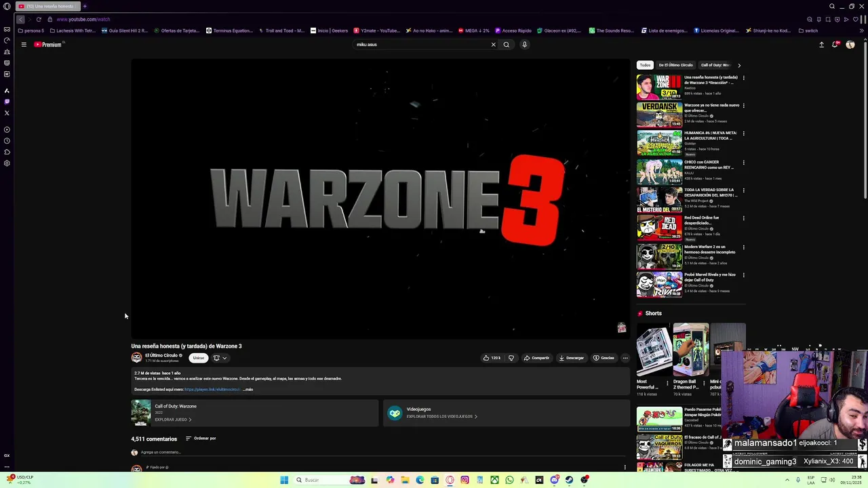Open the Windows Start menu
The height and width of the screenshot is (488, 868).
284,480
